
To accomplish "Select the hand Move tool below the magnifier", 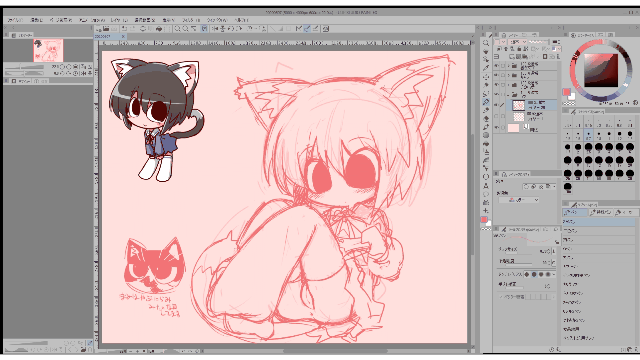I will (x=486, y=51).
